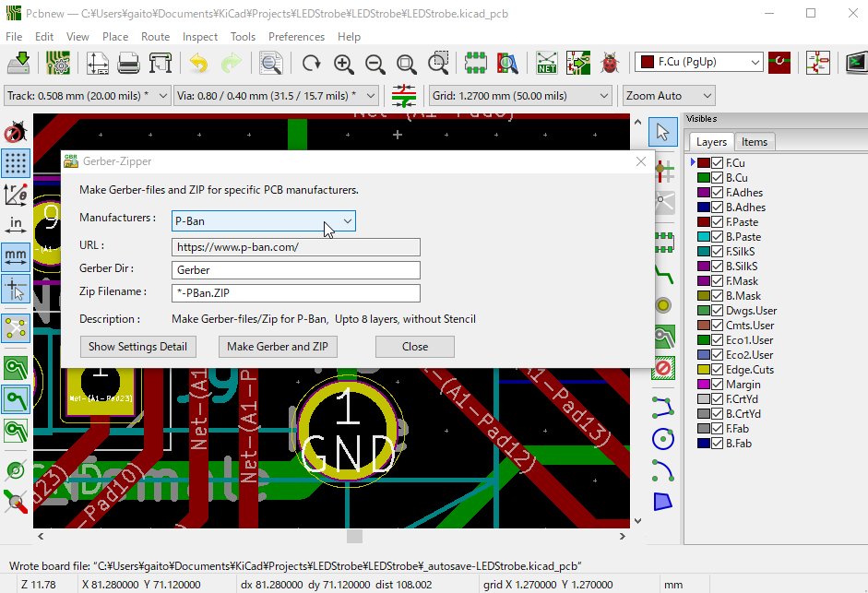The width and height of the screenshot is (868, 593).
Task: Click the Zoom In icon
Action: [344, 63]
